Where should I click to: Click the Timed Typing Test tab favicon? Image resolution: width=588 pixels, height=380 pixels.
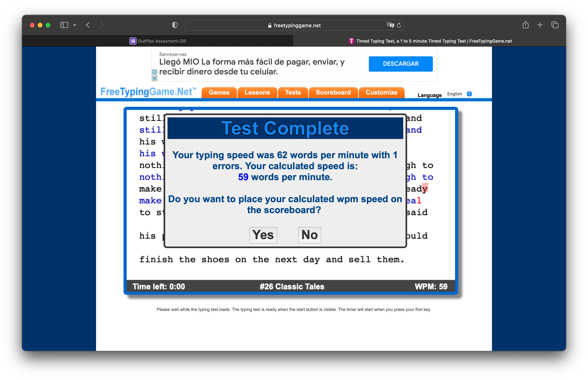(x=351, y=41)
